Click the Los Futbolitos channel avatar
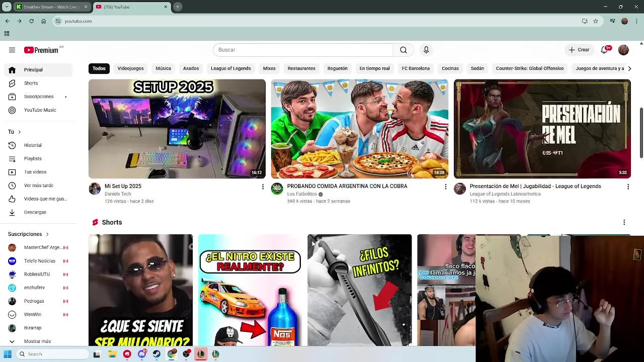The height and width of the screenshot is (362, 644). pyautogui.click(x=277, y=189)
